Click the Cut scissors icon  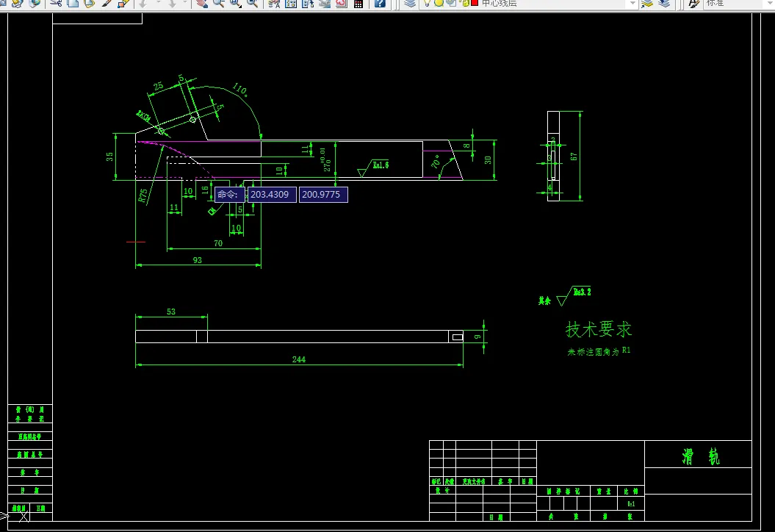(x=56, y=4)
